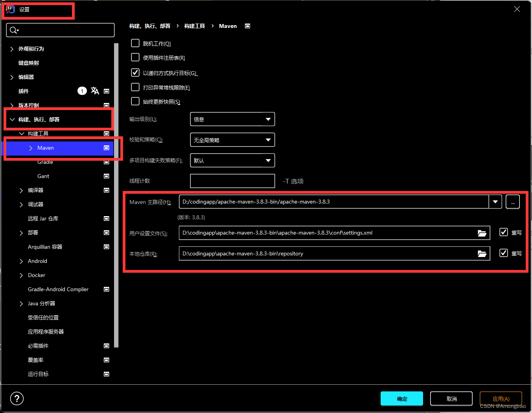
Task: Select Docker in the settings tree
Action: [37, 275]
